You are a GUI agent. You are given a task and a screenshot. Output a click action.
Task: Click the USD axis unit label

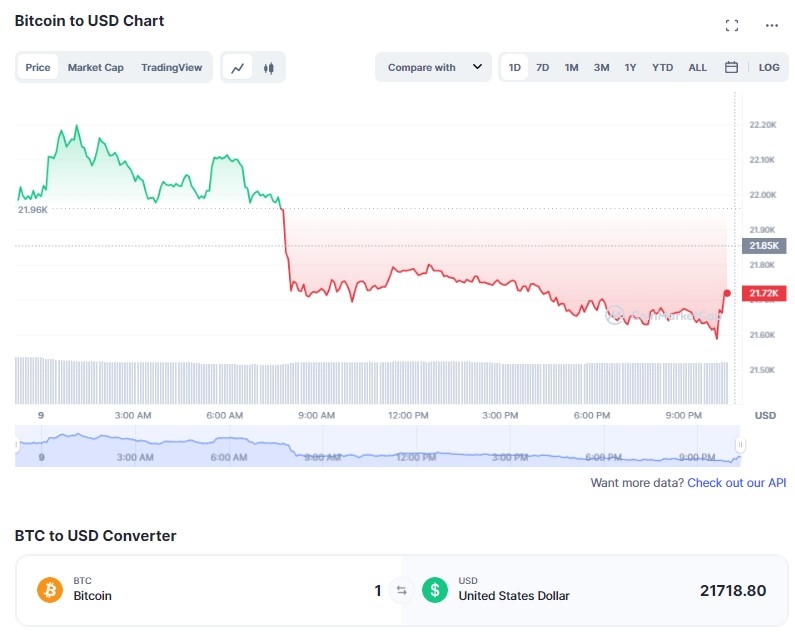pos(765,415)
